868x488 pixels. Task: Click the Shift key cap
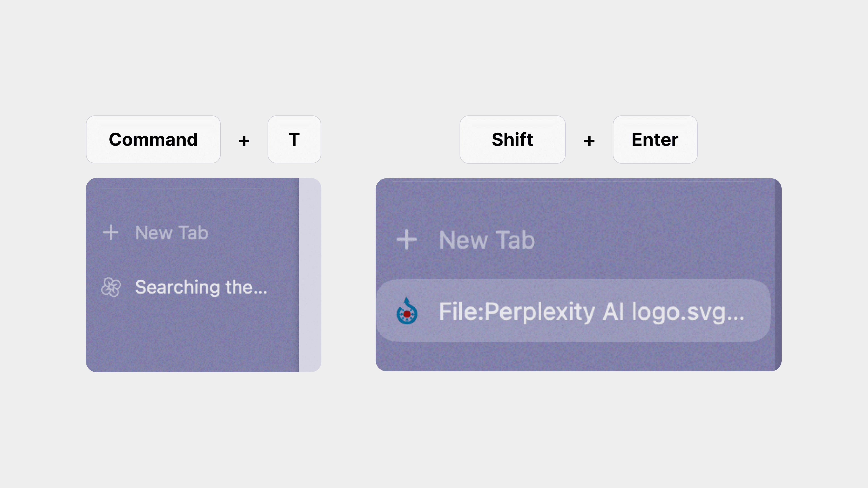(x=512, y=139)
